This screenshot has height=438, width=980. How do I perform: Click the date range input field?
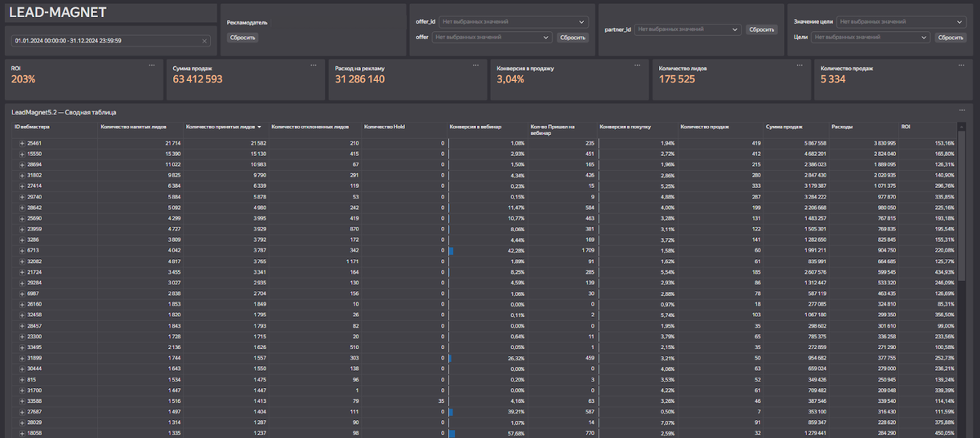[110, 40]
